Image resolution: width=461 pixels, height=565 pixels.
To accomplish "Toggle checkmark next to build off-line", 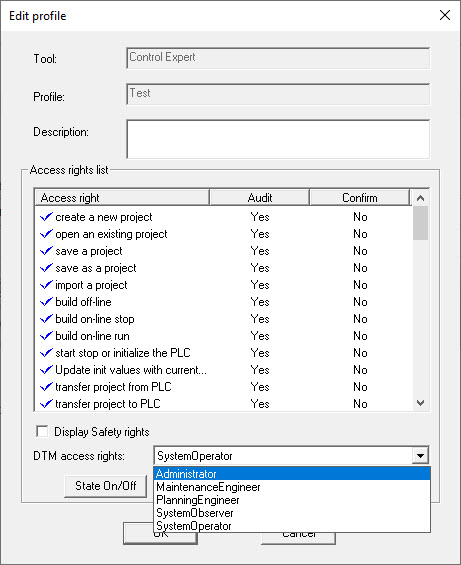I will 46,302.
